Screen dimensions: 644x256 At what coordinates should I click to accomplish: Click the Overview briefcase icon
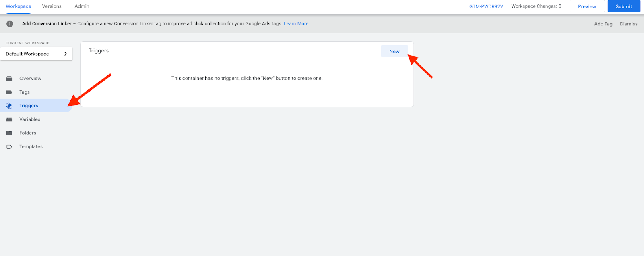[9, 79]
